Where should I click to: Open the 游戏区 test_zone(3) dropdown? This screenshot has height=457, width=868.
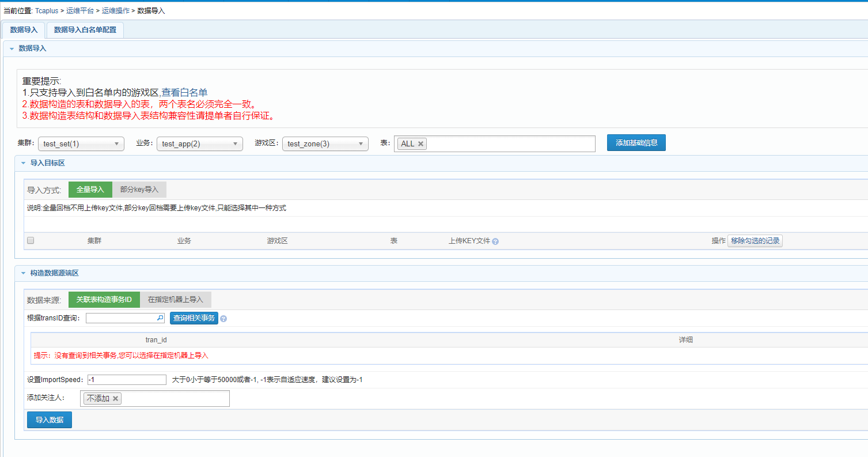[x=325, y=144]
